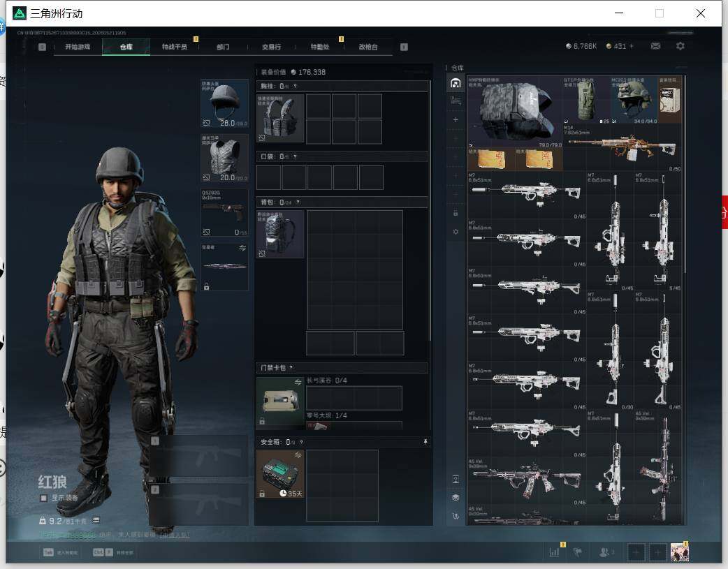Pin the 安全箱 section with pin icon
Screen dimensions: 728x569
[425, 442]
